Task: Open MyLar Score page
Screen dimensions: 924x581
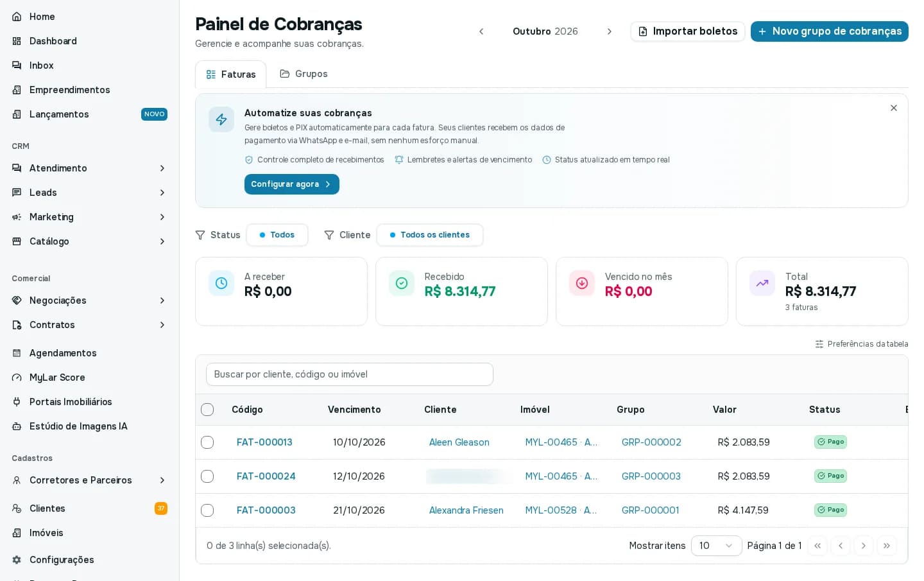Action: pyautogui.click(x=90, y=377)
